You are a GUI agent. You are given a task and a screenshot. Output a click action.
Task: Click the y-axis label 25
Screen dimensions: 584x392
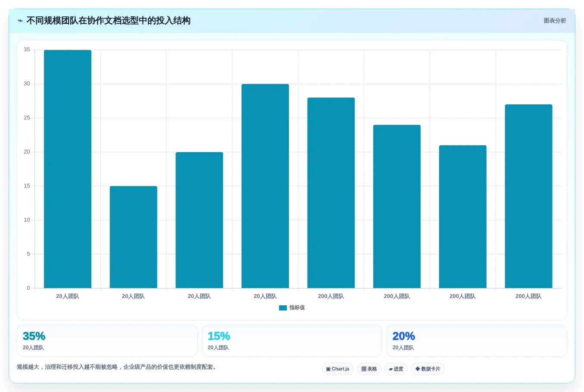click(x=27, y=118)
